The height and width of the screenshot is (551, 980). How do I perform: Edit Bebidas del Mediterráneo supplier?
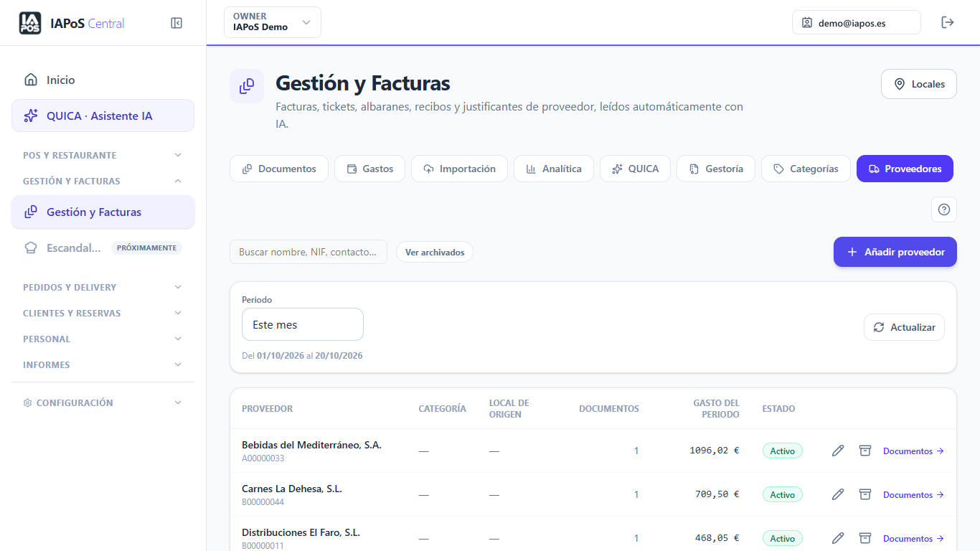838,451
